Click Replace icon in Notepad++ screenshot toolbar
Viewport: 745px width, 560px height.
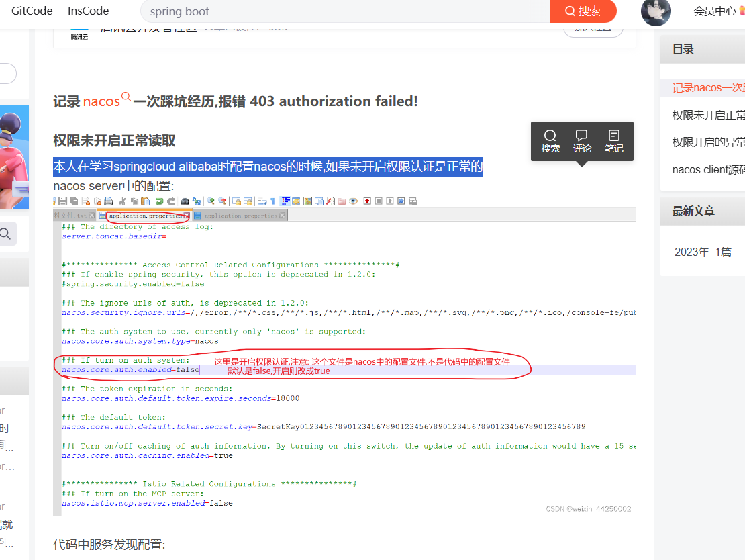coord(196,201)
